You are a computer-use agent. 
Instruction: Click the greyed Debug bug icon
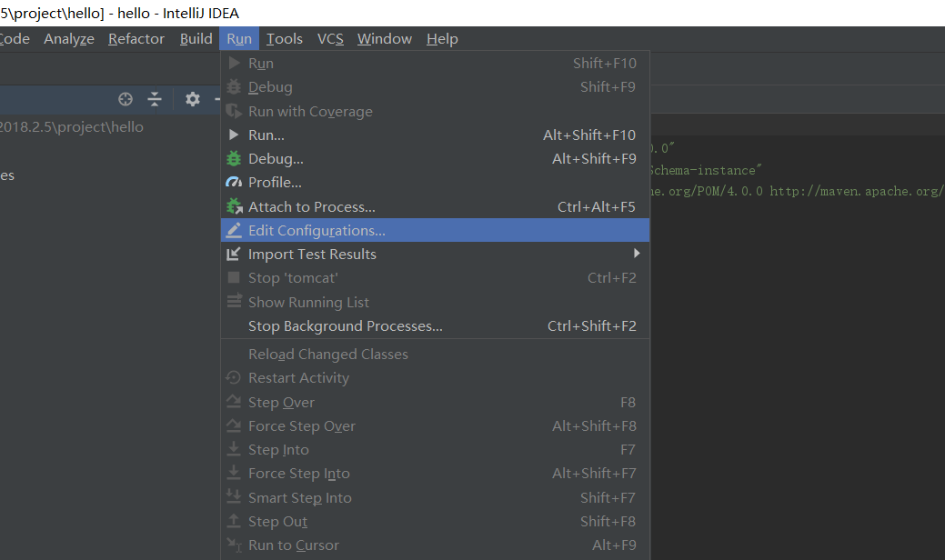point(234,86)
